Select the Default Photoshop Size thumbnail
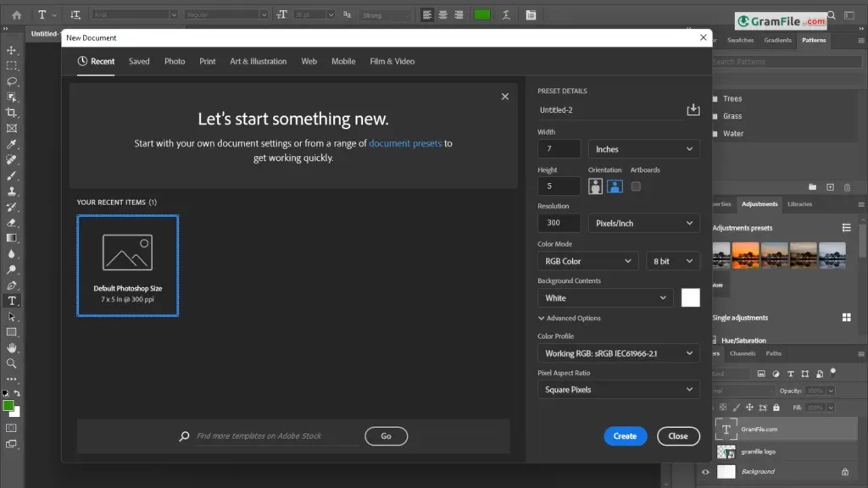This screenshot has width=868, height=488. [x=128, y=265]
